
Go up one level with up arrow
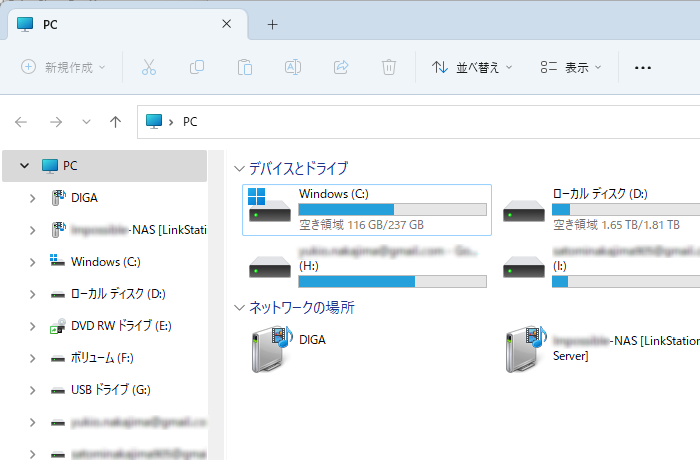point(116,122)
